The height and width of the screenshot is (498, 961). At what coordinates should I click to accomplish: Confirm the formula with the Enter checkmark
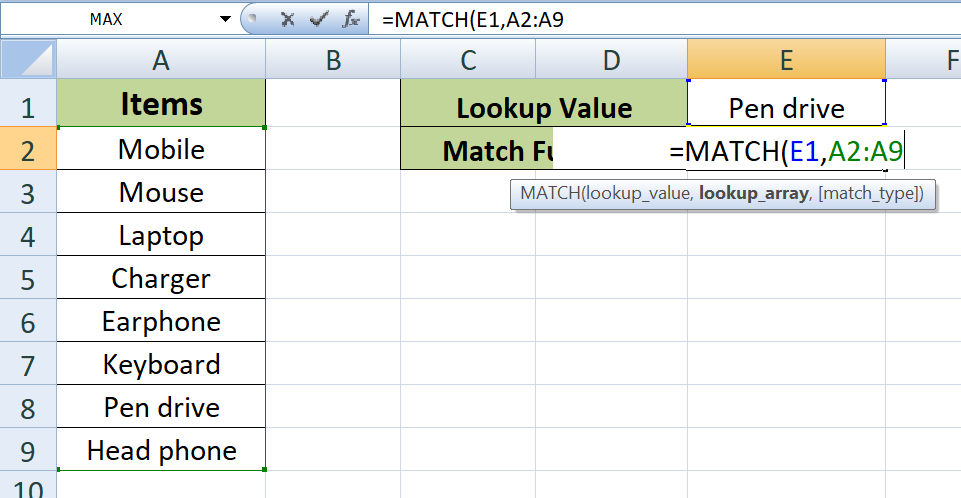[318, 19]
